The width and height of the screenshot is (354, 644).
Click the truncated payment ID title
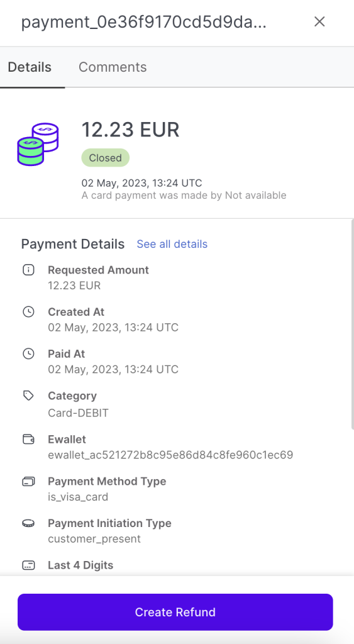[144, 22]
